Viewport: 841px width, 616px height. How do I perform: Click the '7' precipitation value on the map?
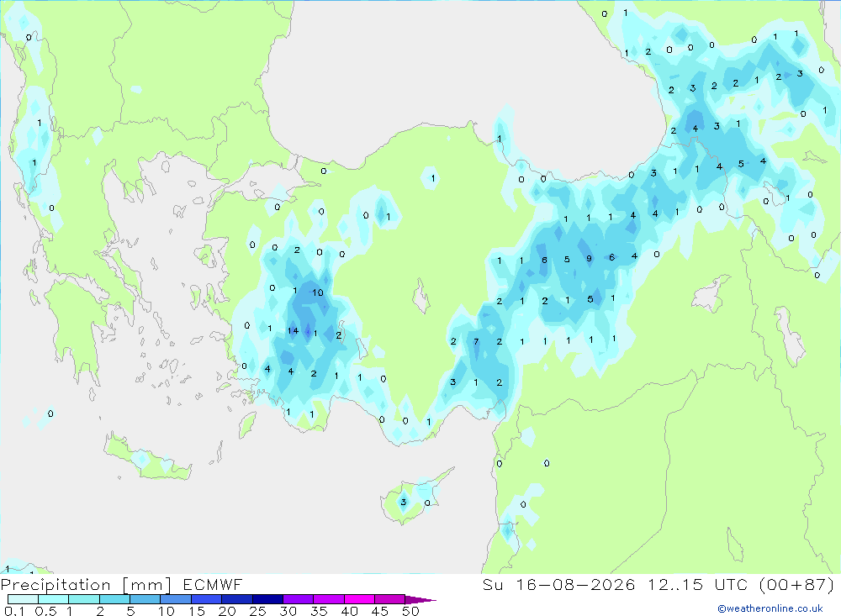476,341
